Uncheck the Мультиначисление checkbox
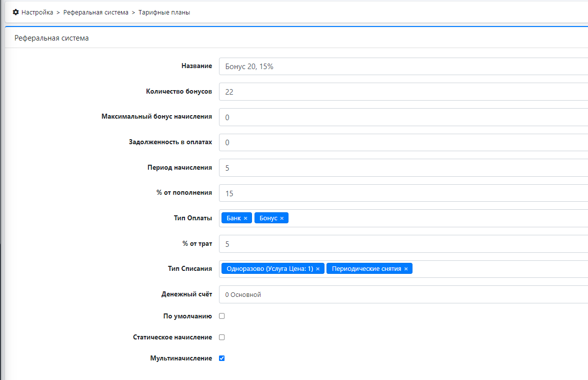The width and height of the screenshot is (588, 380). point(222,358)
